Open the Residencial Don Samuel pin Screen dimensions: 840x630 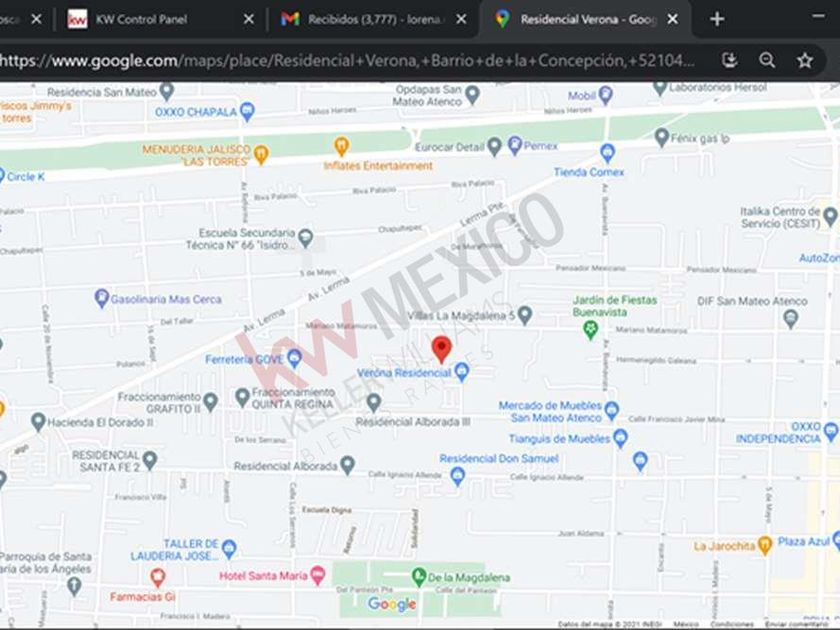pyautogui.click(x=458, y=476)
